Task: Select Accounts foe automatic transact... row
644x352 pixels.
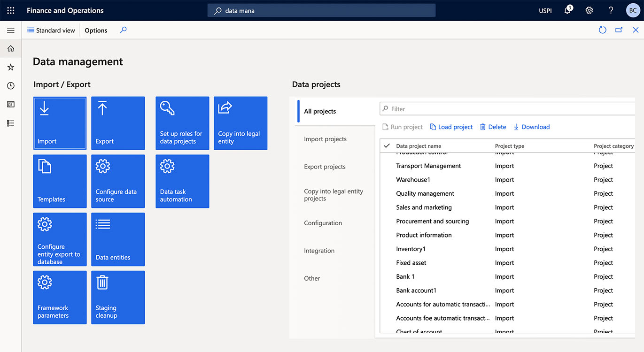Action: pos(507,318)
